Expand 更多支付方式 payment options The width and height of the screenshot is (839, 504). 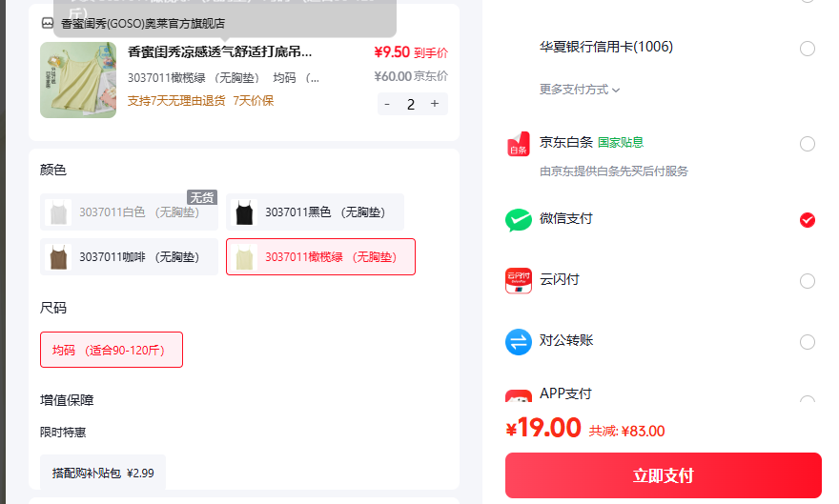[580, 90]
